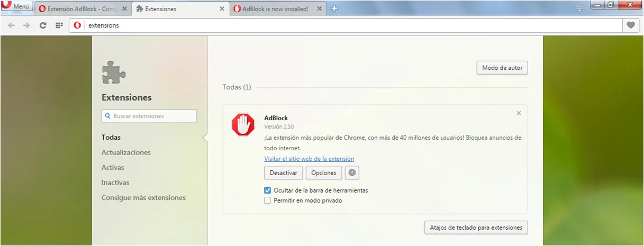Viewport: 644px width, 246px height.
Task: Close the Extensiones tab
Action: 222,9
